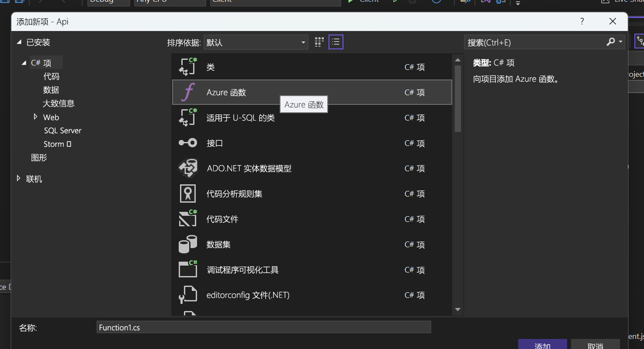The height and width of the screenshot is (349, 644).
Task: Click the 联机 category label
Action: pyautogui.click(x=34, y=179)
